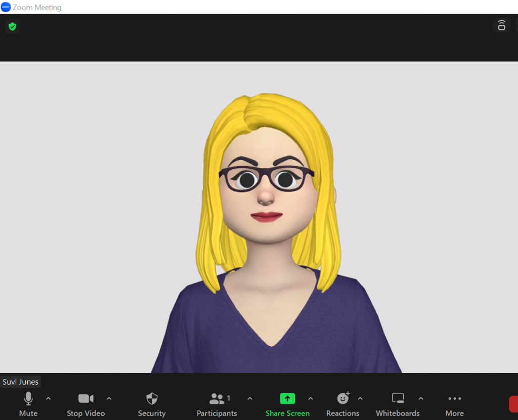Select the Security shield icon

[x=151, y=399]
